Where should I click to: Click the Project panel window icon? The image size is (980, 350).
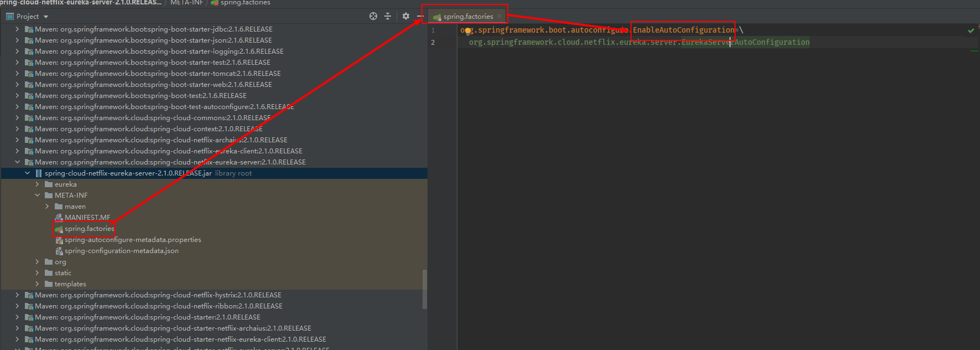click(x=9, y=17)
